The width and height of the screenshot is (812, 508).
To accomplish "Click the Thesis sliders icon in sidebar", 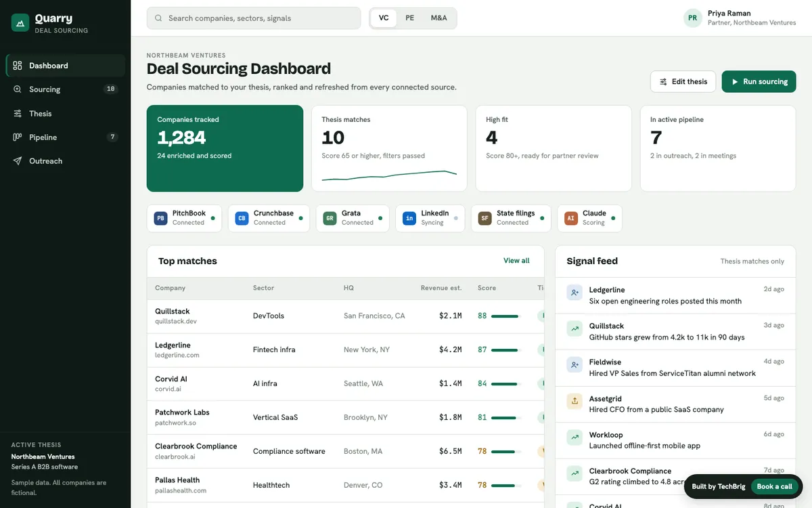I will 18,113.
